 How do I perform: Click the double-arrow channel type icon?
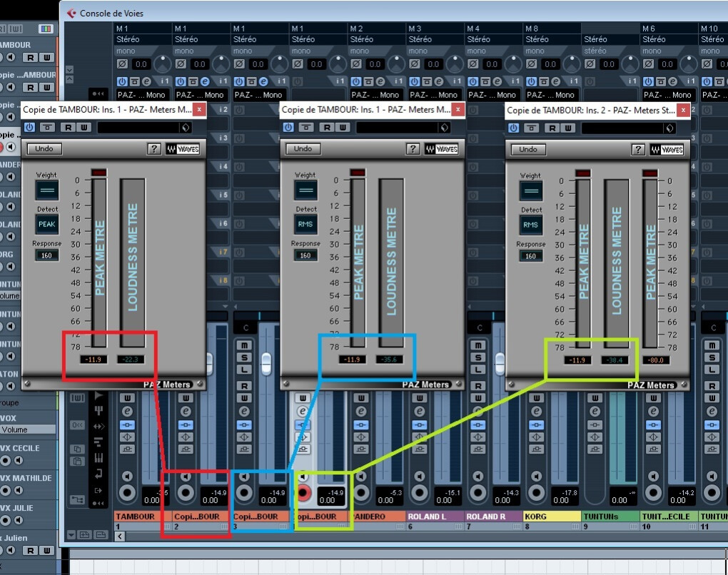tap(98, 427)
